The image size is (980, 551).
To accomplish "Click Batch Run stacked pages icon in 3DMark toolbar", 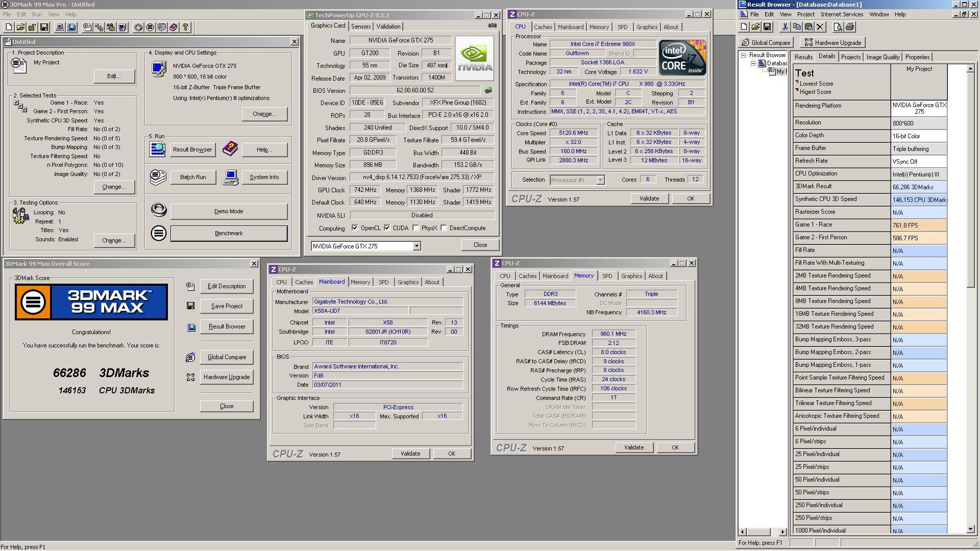I will 162,28.
